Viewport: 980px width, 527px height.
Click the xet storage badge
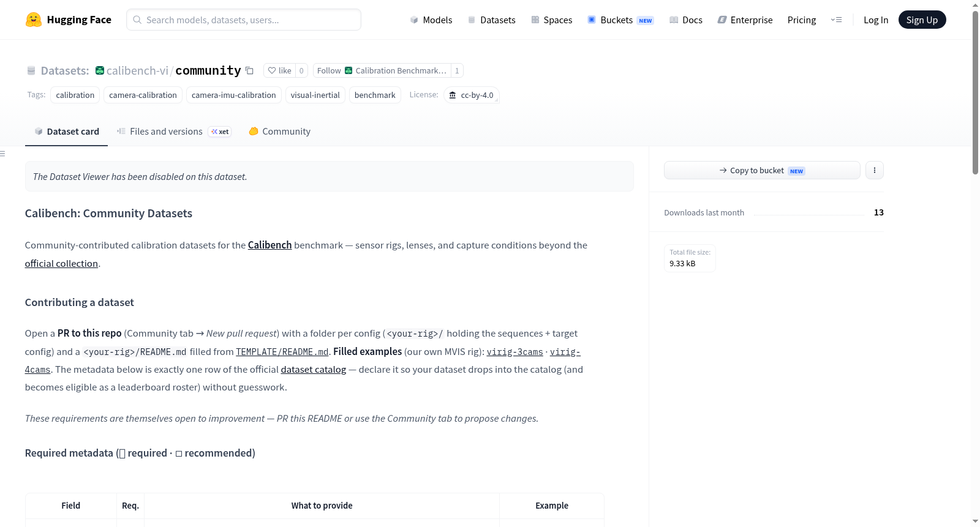220,132
